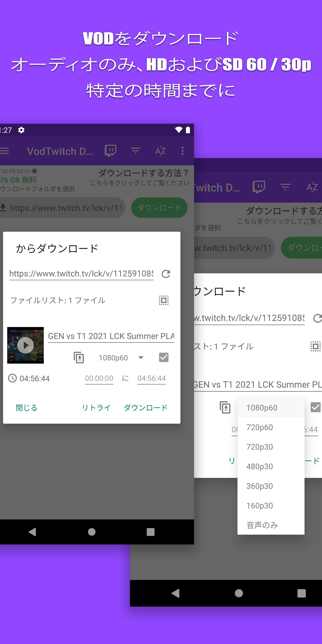Screen dimensions: 322x644
Task: Toggle the checkbox in right phone dialog
Action: (316, 407)
